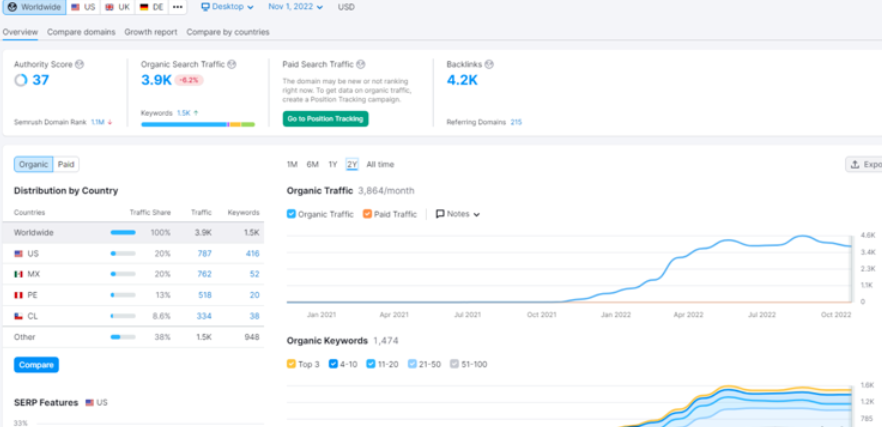This screenshot has height=427, width=882.
Task: Expand the Notes dropdown
Action: coord(457,214)
